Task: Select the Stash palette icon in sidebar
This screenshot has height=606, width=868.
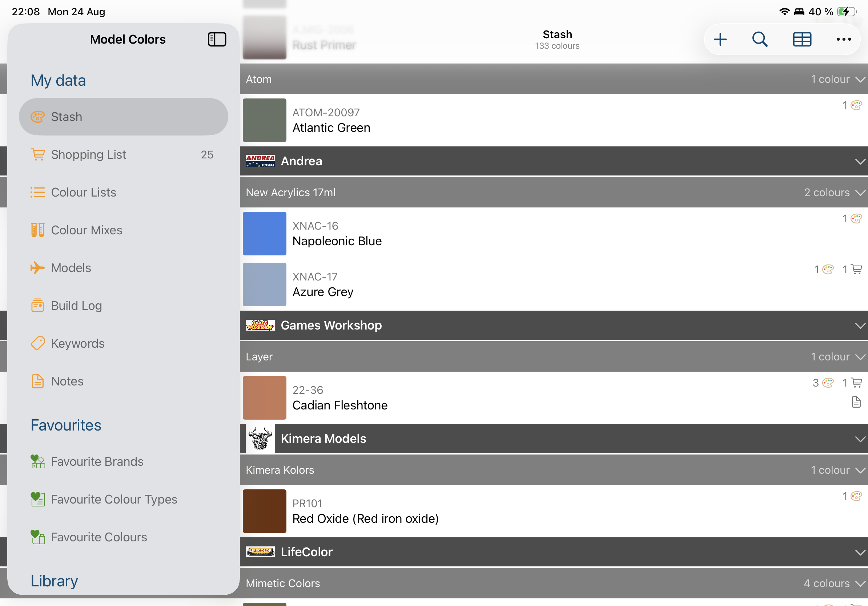Action: (x=37, y=117)
